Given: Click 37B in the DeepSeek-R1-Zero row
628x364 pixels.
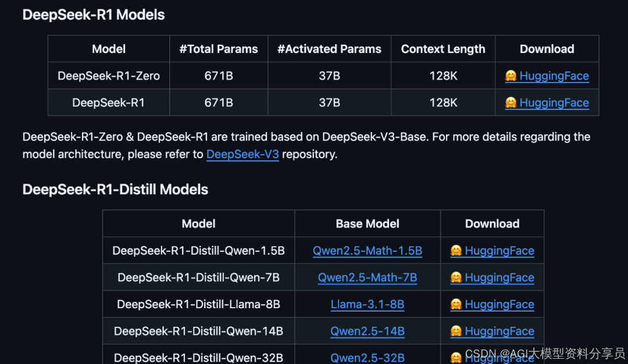Looking at the screenshot, I should point(329,76).
